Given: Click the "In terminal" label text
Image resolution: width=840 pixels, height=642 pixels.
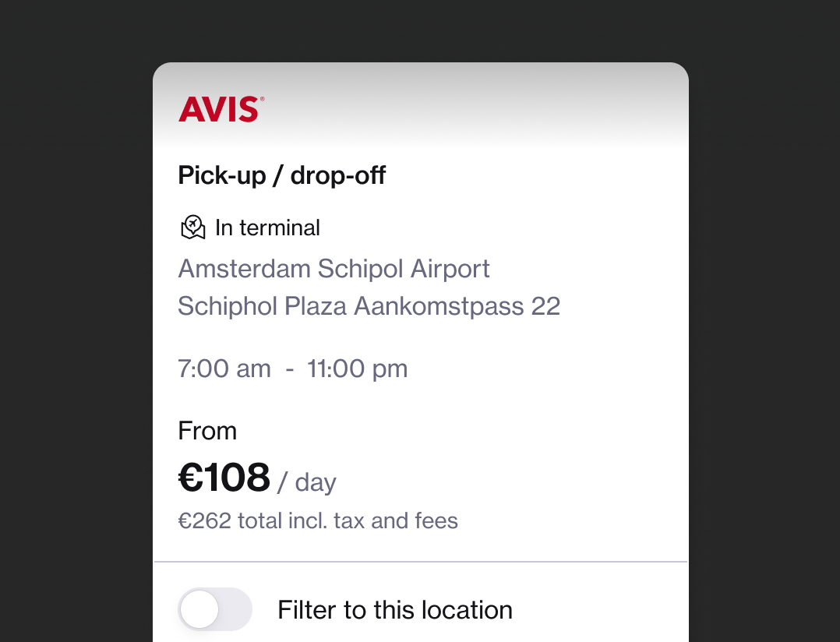Looking at the screenshot, I should coord(267,228).
